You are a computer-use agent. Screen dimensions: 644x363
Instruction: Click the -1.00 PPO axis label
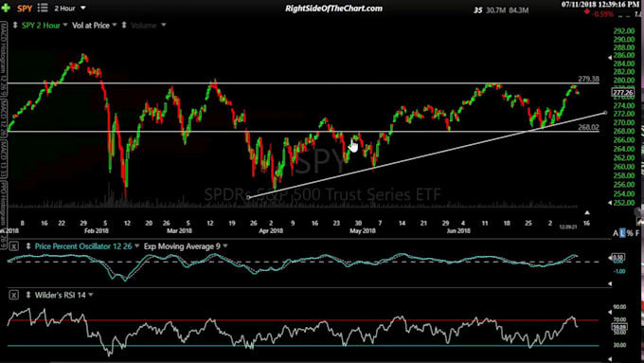point(620,271)
